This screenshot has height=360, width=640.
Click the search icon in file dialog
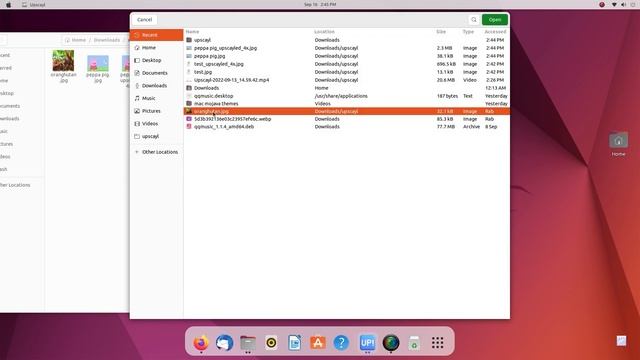473,20
